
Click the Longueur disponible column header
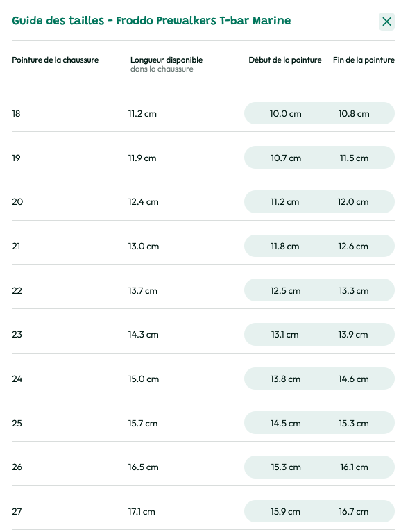pos(167,60)
